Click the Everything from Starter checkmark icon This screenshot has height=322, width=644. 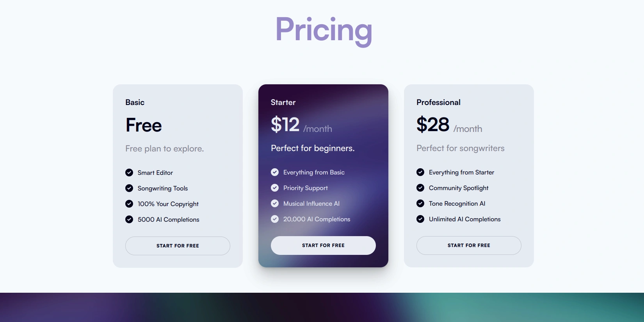420,172
